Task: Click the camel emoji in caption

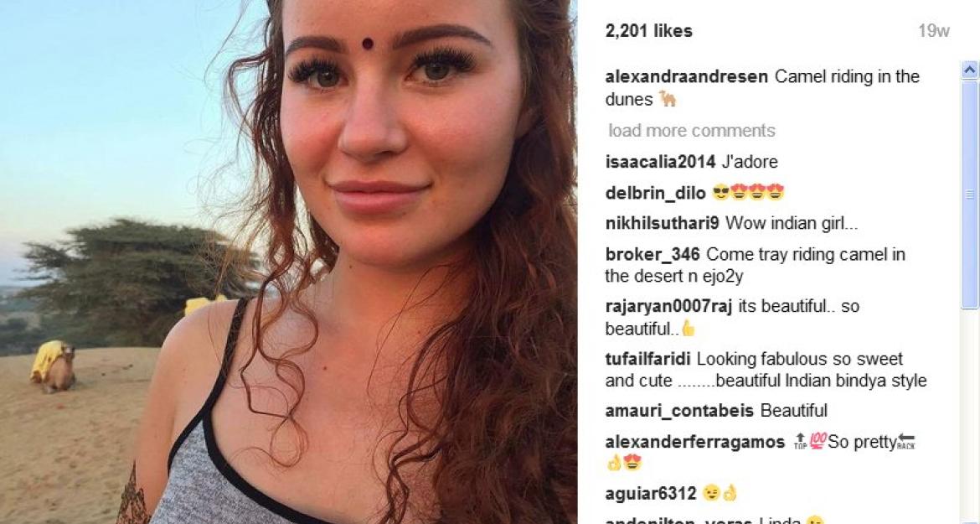Action: [668, 99]
